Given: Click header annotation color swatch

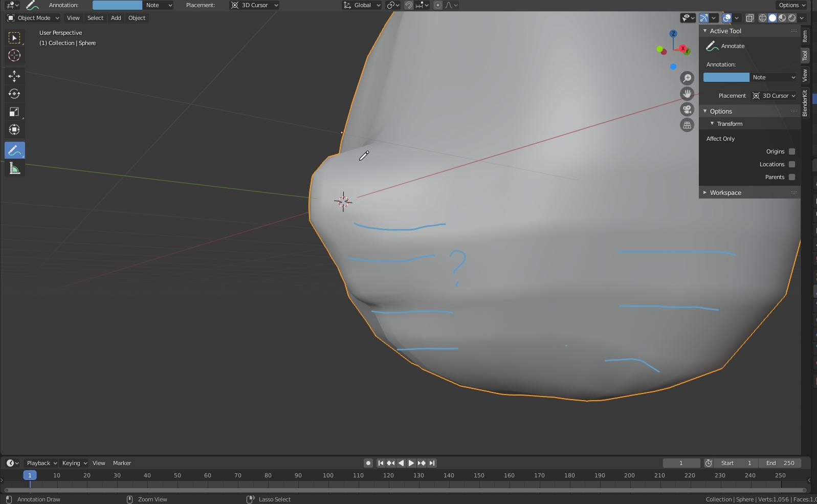Looking at the screenshot, I should (117, 5).
